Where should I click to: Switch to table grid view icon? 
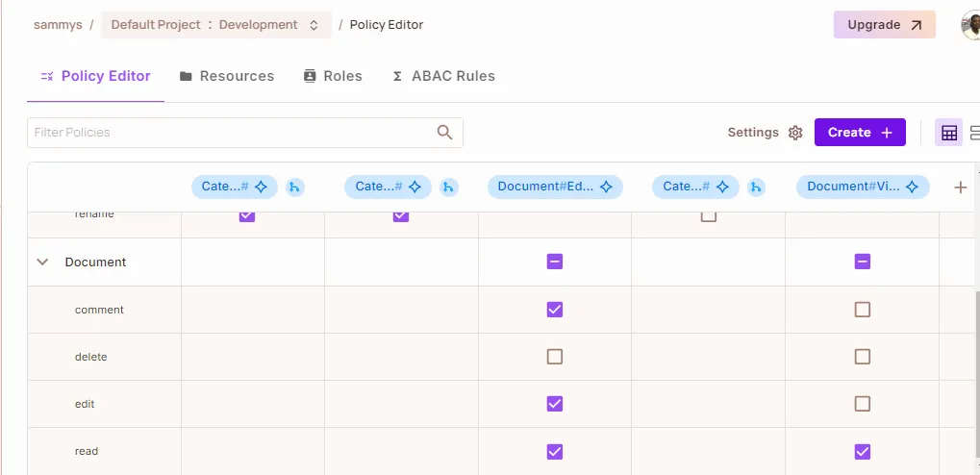949,133
